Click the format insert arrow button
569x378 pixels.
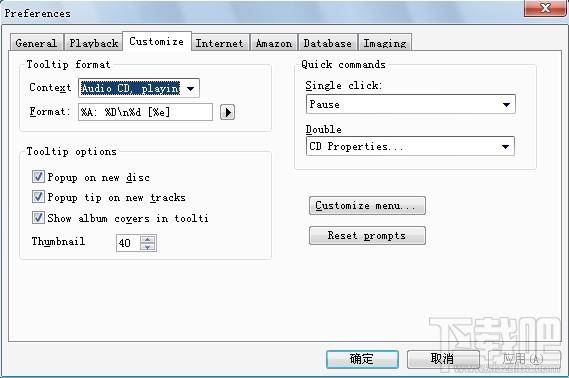pyautogui.click(x=227, y=112)
